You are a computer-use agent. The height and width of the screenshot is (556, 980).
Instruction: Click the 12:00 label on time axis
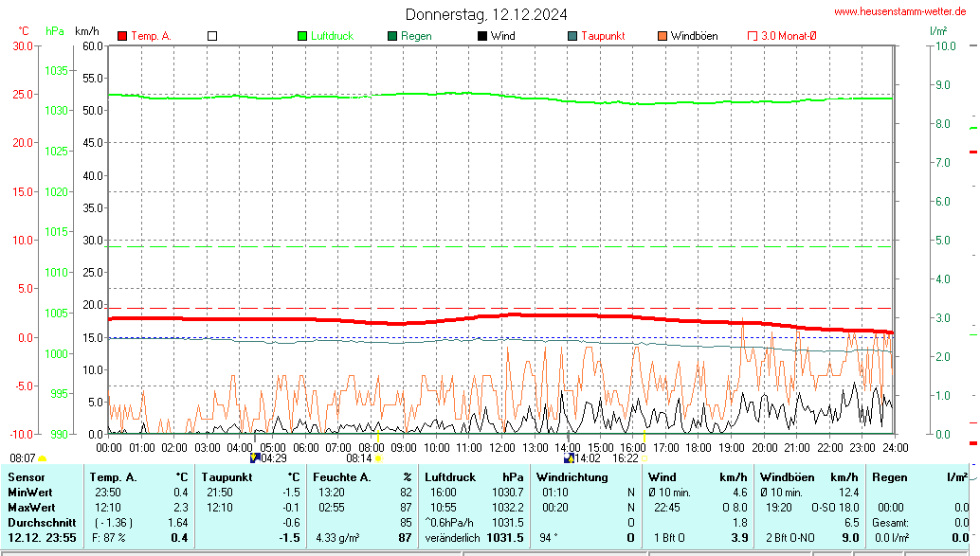(501, 447)
